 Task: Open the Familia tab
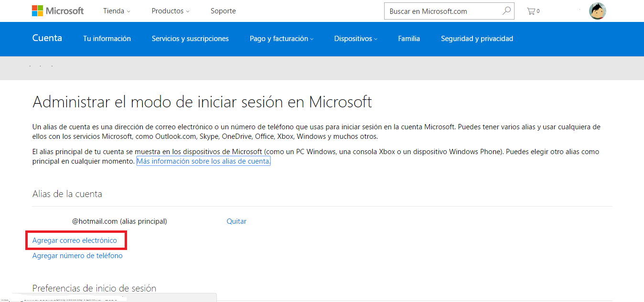pos(409,39)
